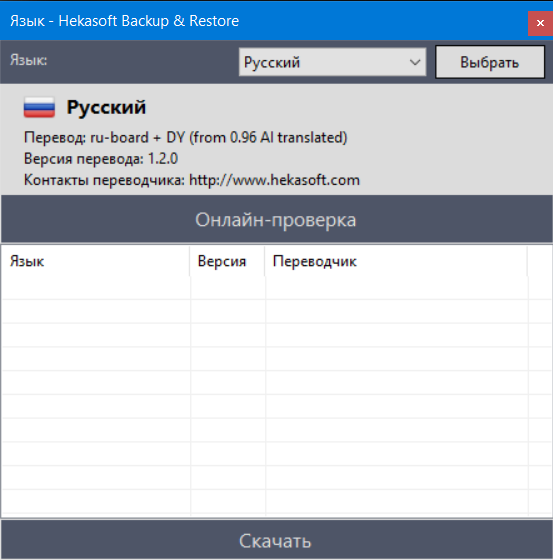
Task: Sort by the Язык column header
Action: [x=95, y=261]
